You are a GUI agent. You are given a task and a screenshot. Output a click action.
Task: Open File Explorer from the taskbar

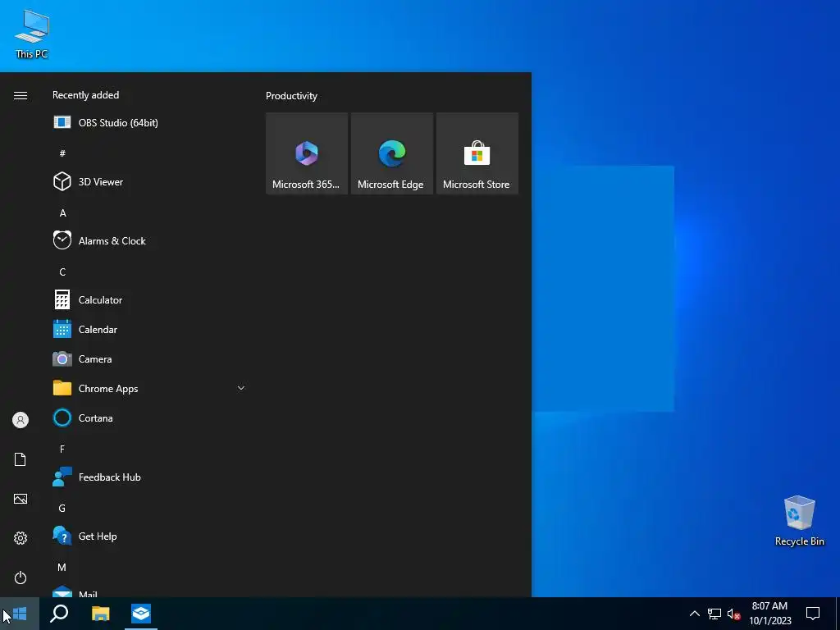(x=100, y=614)
